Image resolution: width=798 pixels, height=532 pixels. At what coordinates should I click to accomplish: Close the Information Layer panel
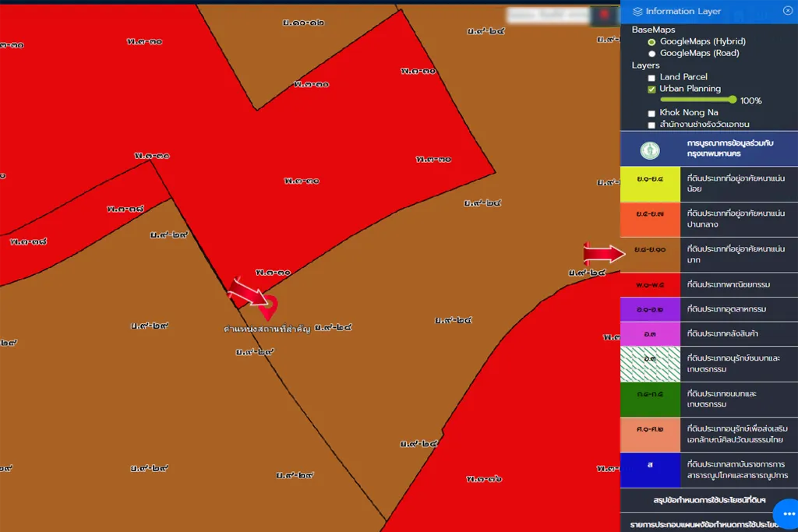pos(786,11)
